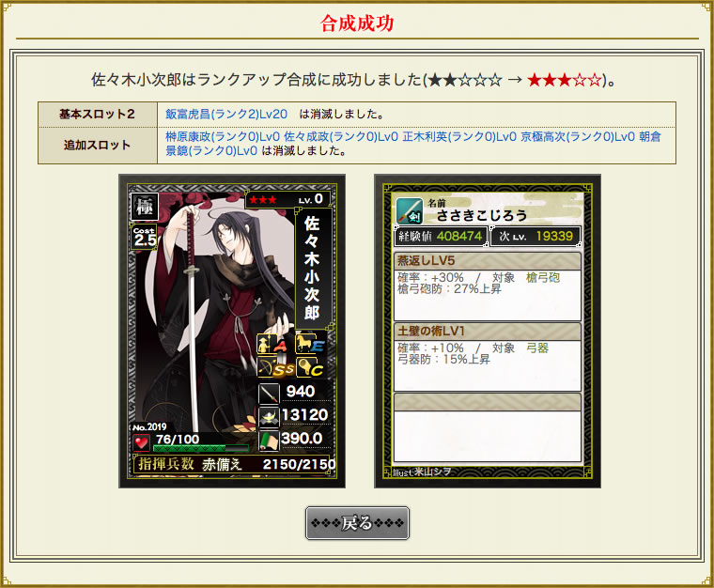
Task: Open the 京極高次(ランク0)Lv0 link
Action: 578,136
